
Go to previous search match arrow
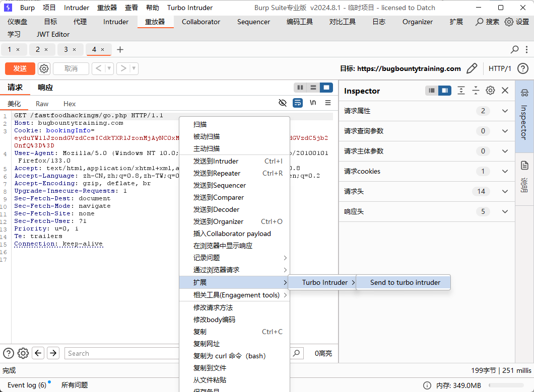click(x=38, y=353)
